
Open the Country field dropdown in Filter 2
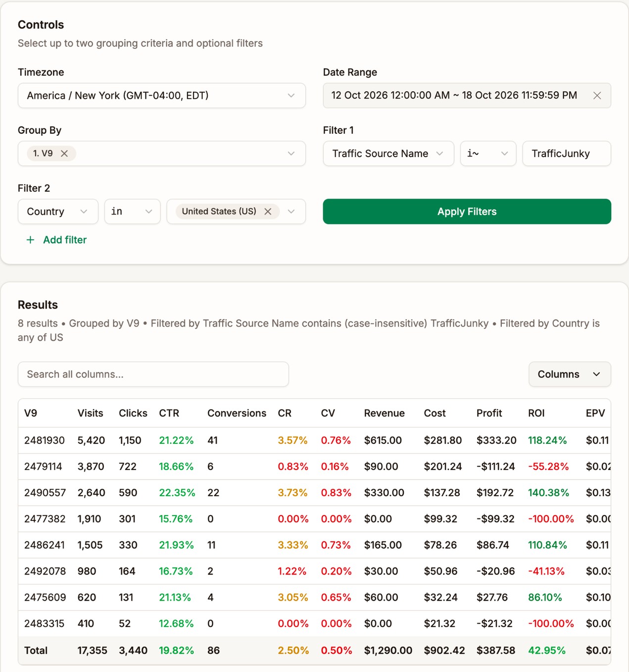pyautogui.click(x=58, y=211)
